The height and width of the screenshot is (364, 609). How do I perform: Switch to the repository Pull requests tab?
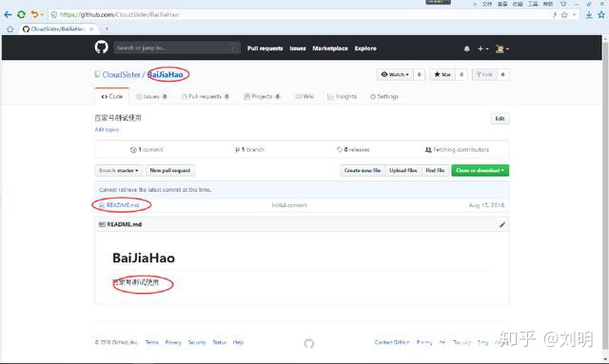[206, 97]
